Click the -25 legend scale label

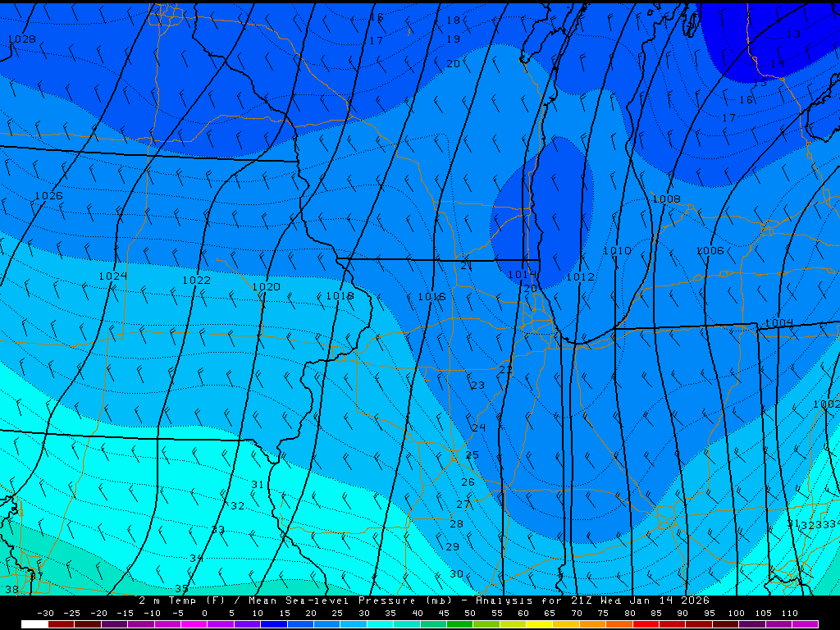coord(72,614)
